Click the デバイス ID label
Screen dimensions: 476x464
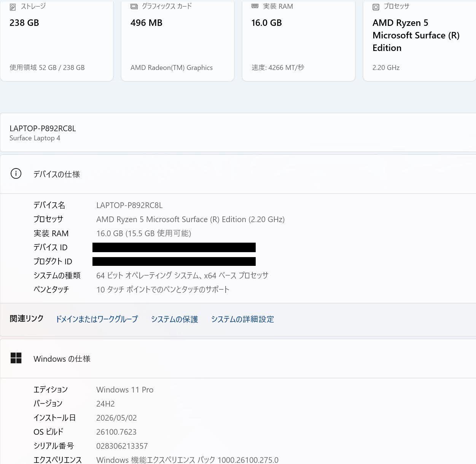(51, 248)
